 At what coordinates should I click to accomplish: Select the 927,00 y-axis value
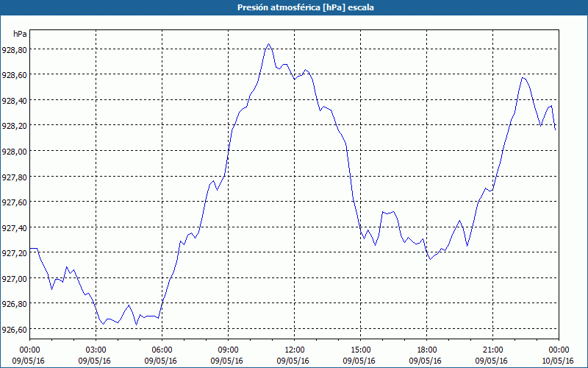pyautogui.click(x=14, y=278)
